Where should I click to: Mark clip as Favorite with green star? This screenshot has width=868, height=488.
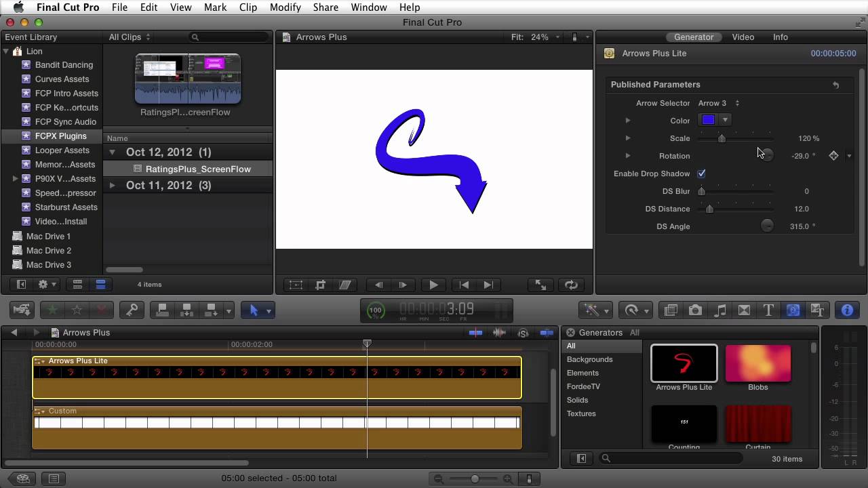click(x=52, y=310)
